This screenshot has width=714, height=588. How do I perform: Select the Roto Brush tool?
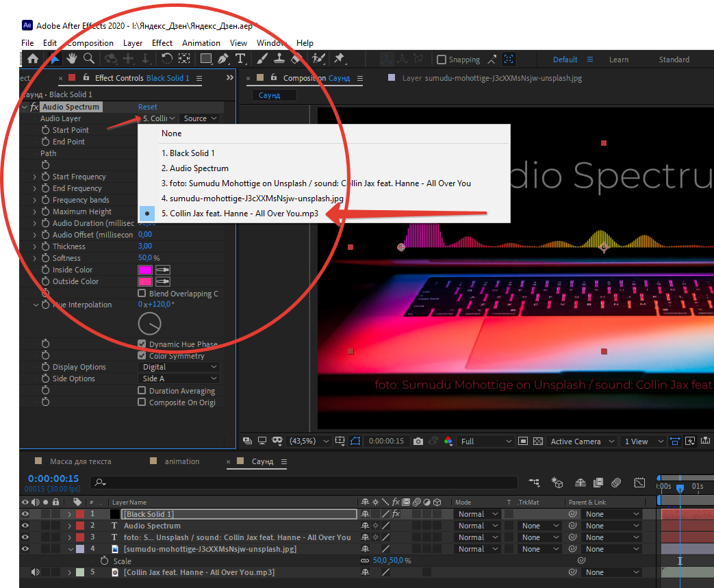[318, 59]
